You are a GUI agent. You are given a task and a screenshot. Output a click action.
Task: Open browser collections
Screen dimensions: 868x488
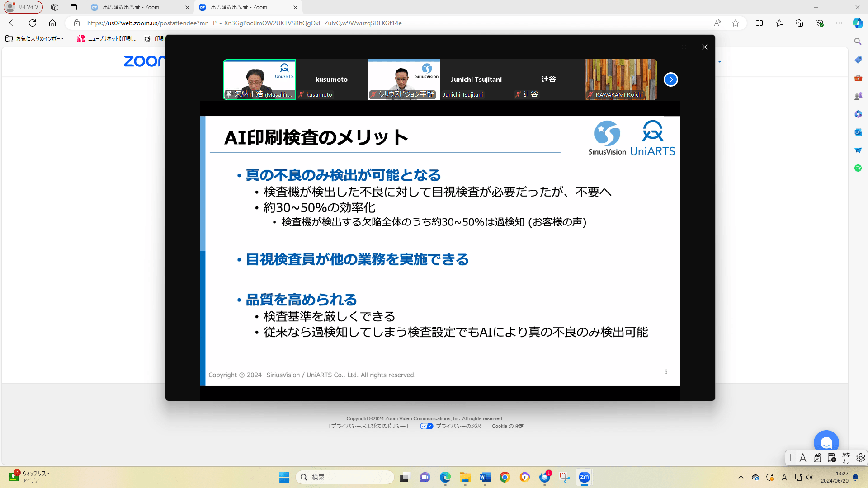point(799,23)
